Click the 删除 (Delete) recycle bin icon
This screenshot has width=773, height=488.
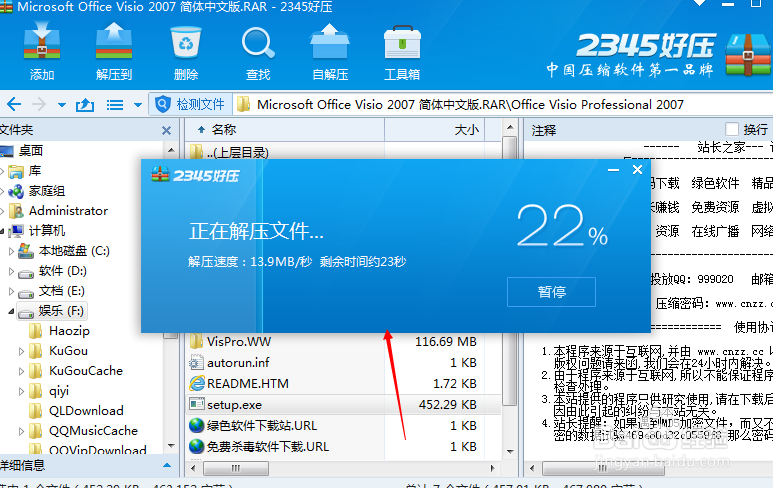(x=186, y=43)
